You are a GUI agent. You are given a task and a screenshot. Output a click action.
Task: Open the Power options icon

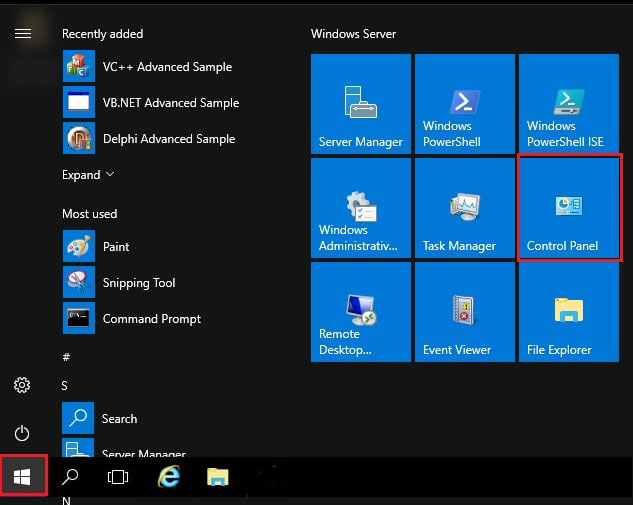tap(22, 434)
